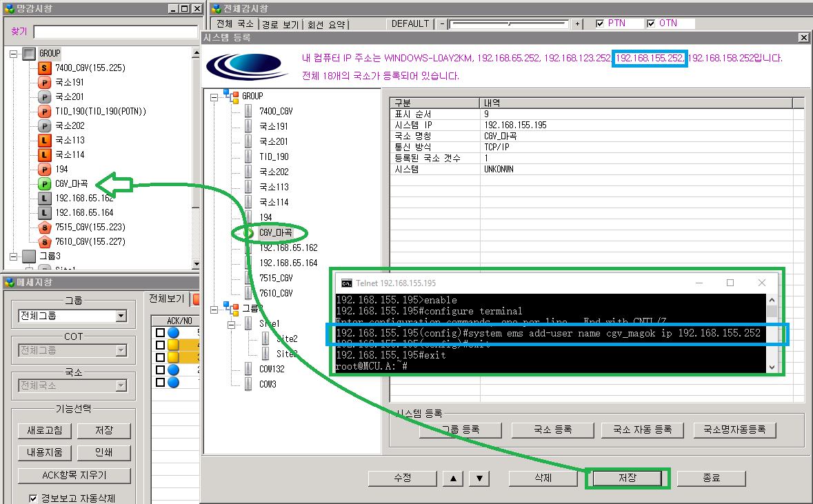Click the 찾기 search input field
Screen dimensions: 813x504
point(116,32)
